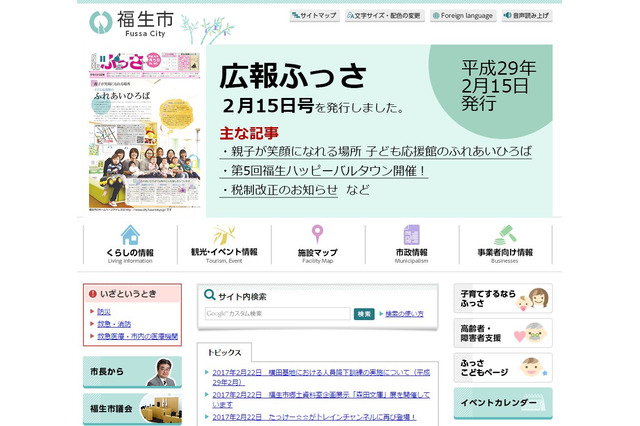This screenshot has height=426, width=640.
Task: Select the Foreign language button
Action: tap(463, 16)
